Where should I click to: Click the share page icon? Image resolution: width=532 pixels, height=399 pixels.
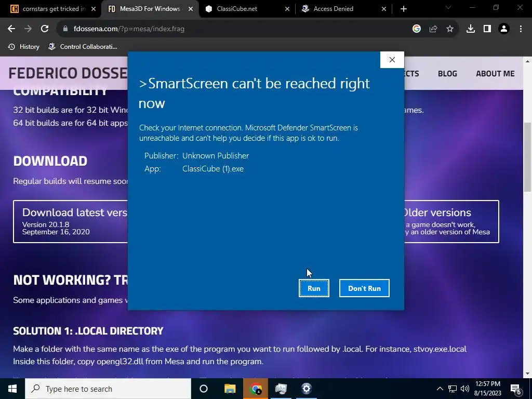coord(433,29)
